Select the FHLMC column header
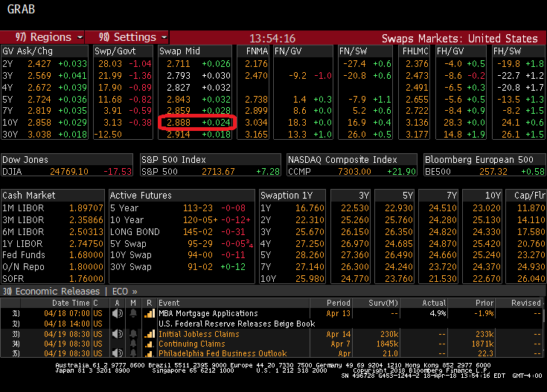The image size is (547, 392). pyautogui.click(x=415, y=51)
